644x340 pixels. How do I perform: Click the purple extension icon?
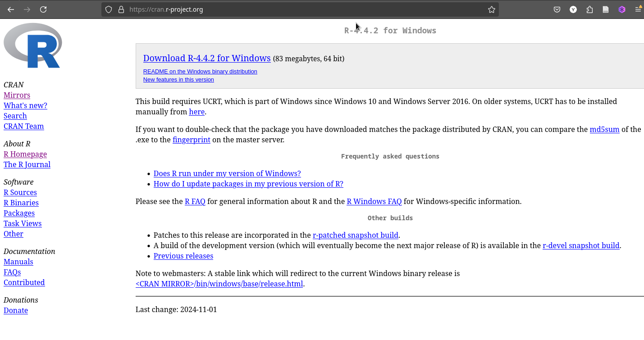(622, 9)
